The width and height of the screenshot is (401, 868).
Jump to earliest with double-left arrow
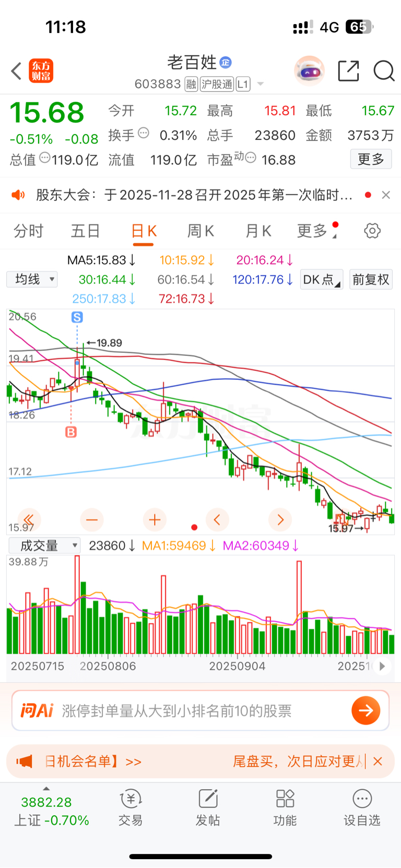pyautogui.click(x=29, y=519)
